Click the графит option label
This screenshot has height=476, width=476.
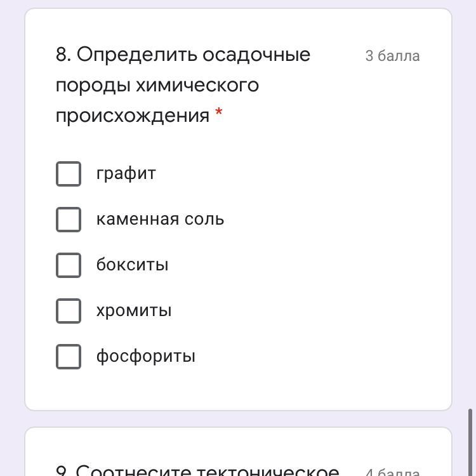pyautogui.click(x=126, y=174)
